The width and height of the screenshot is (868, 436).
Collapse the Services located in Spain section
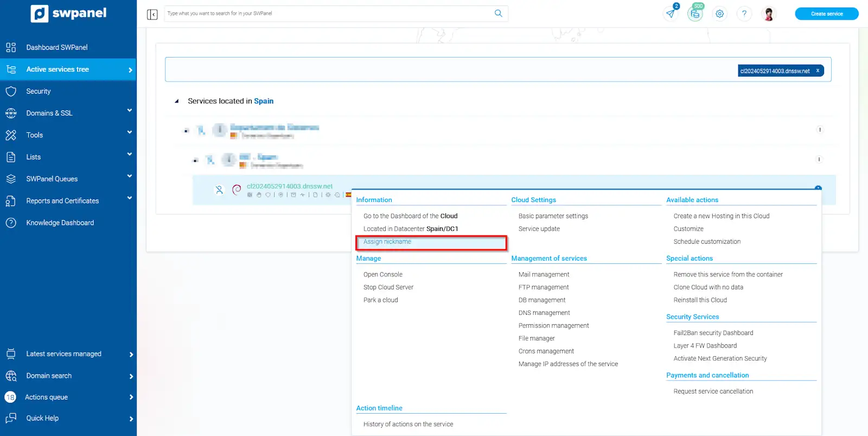point(177,102)
